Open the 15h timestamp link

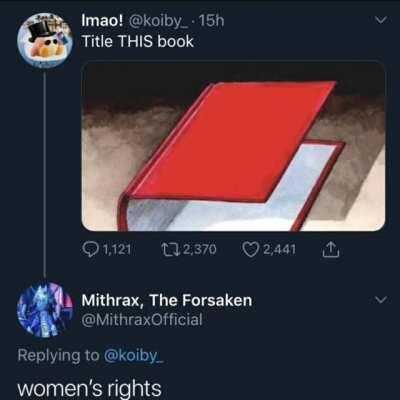(212, 21)
